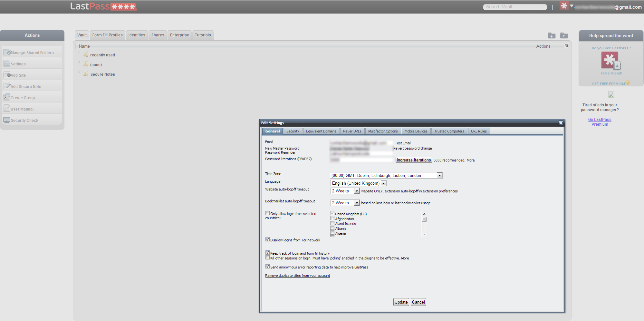Click the column options icon beside Actions header
Screen dimensions: 644x321
pos(566,46)
